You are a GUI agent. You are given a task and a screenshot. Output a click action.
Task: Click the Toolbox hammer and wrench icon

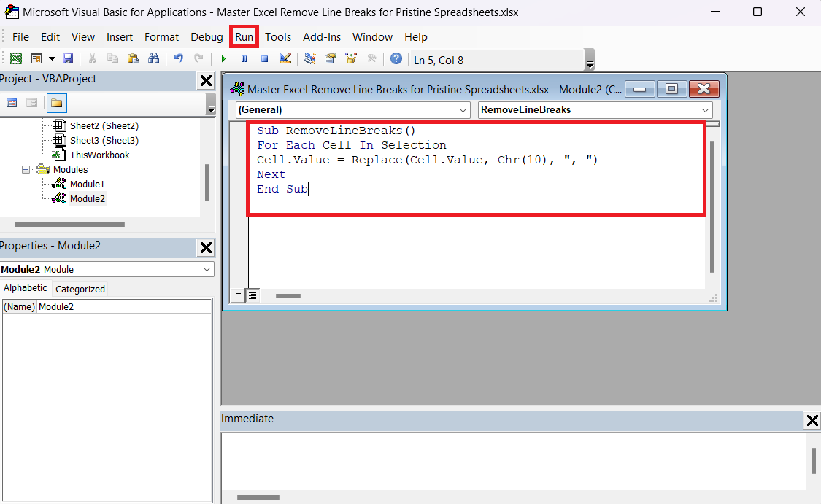pos(371,58)
